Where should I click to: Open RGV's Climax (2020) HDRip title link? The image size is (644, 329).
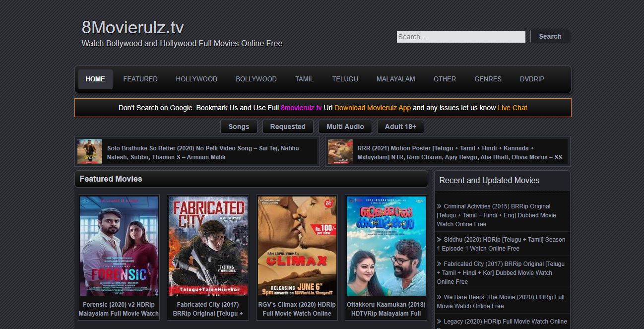(297, 309)
